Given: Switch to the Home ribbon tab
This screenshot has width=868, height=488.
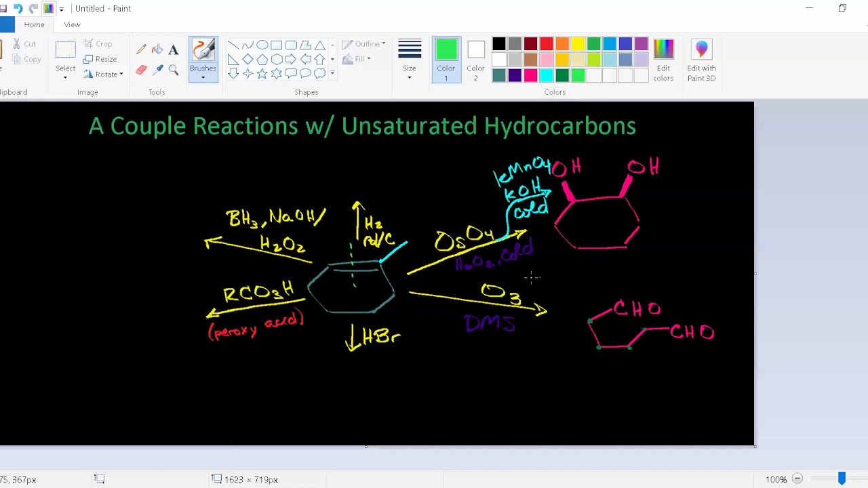Looking at the screenshot, I should [x=34, y=25].
